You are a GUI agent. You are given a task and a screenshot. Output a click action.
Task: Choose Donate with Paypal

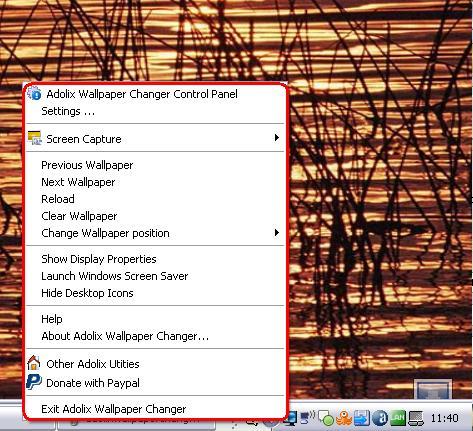click(x=155, y=383)
